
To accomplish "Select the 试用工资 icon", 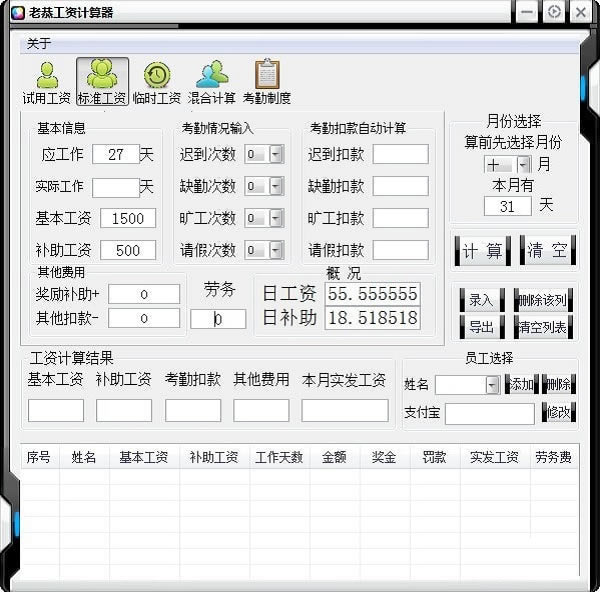I will [47, 82].
